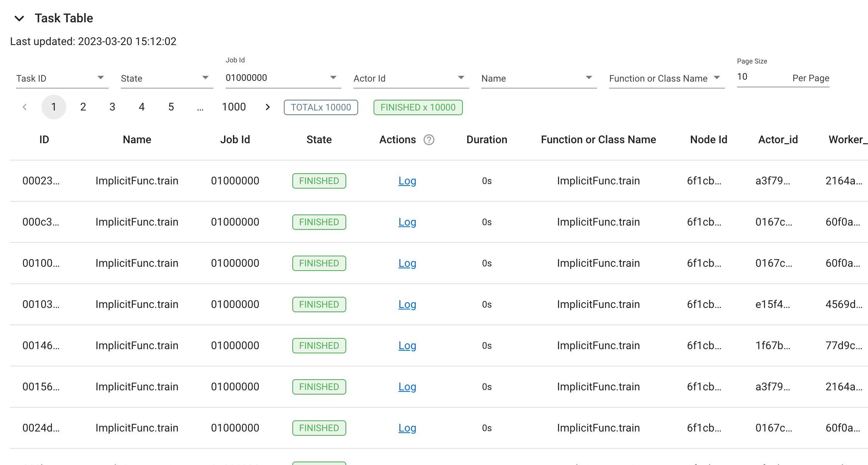Go to next page arrow
This screenshot has width=868, height=465.
pyautogui.click(x=268, y=107)
